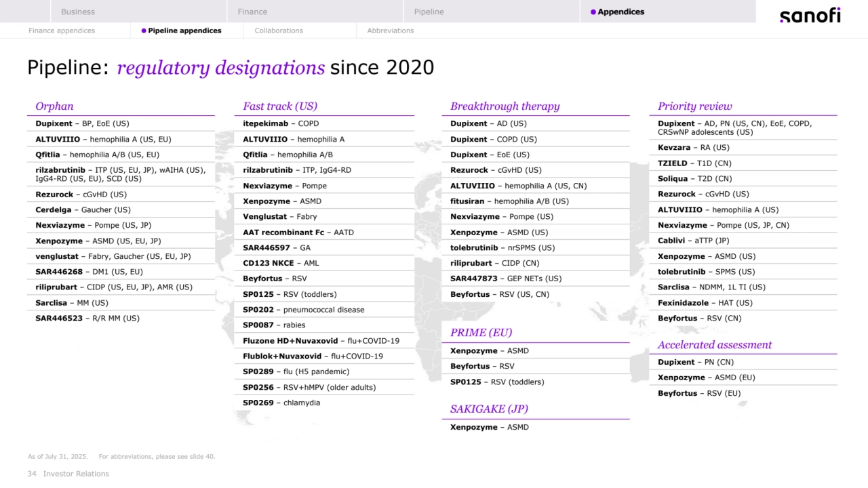Click the Fast track (US) heading
Image resolution: width=868 pixels, height=488 pixels.
280,106
